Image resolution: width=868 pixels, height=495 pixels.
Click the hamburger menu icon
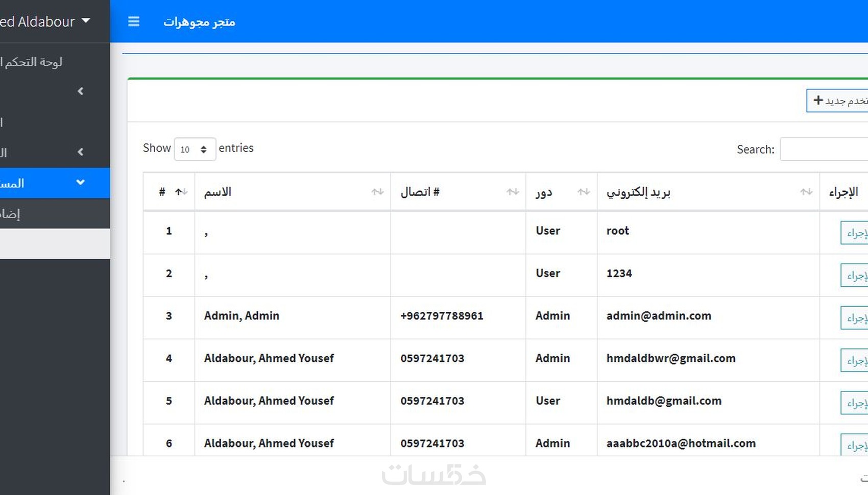134,21
